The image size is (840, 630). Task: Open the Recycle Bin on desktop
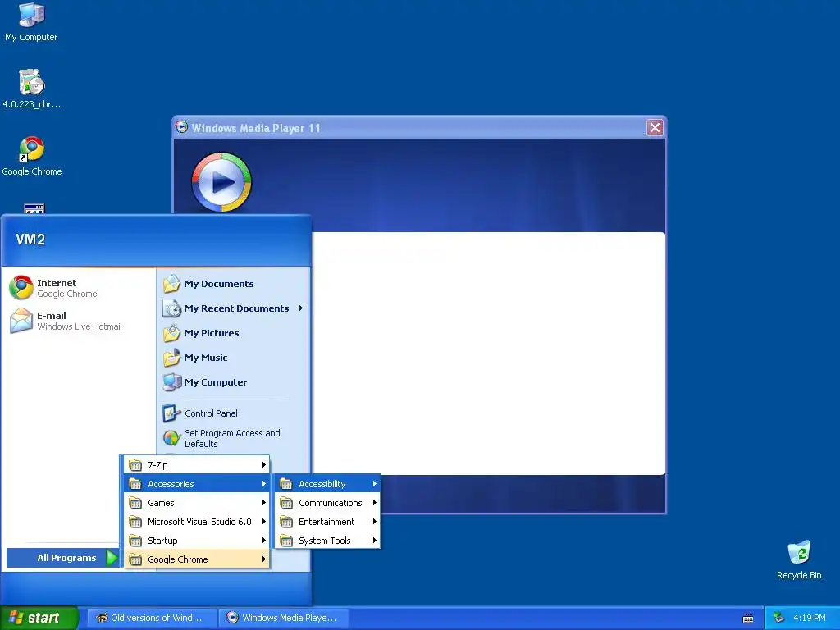[x=799, y=559]
